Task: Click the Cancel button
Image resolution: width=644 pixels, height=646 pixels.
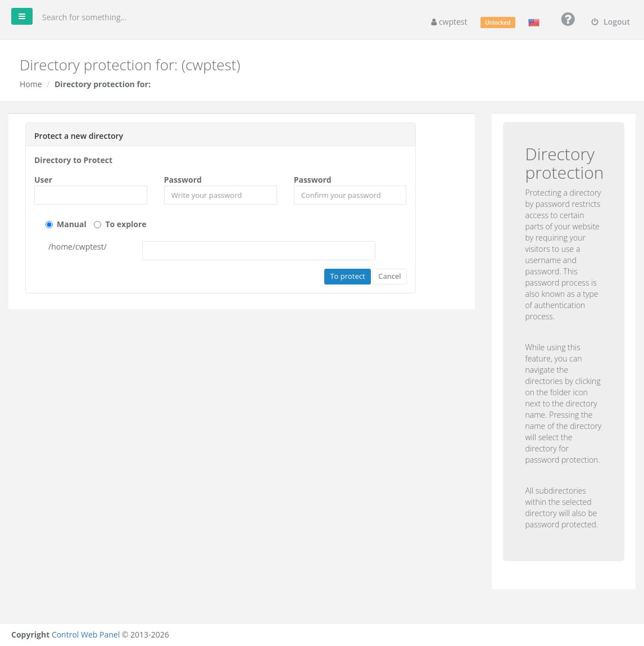Action: coord(389,277)
